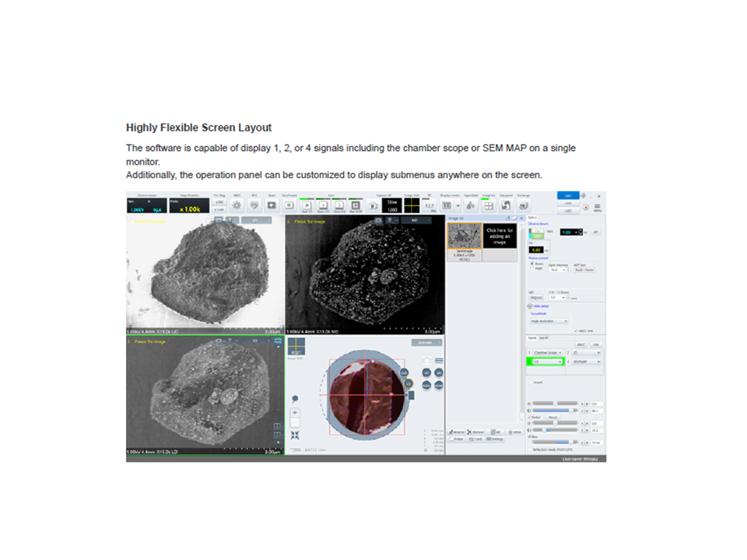The width and height of the screenshot is (747, 560).
Task: Click the AFC auto focus icon
Action: pos(254,205)
